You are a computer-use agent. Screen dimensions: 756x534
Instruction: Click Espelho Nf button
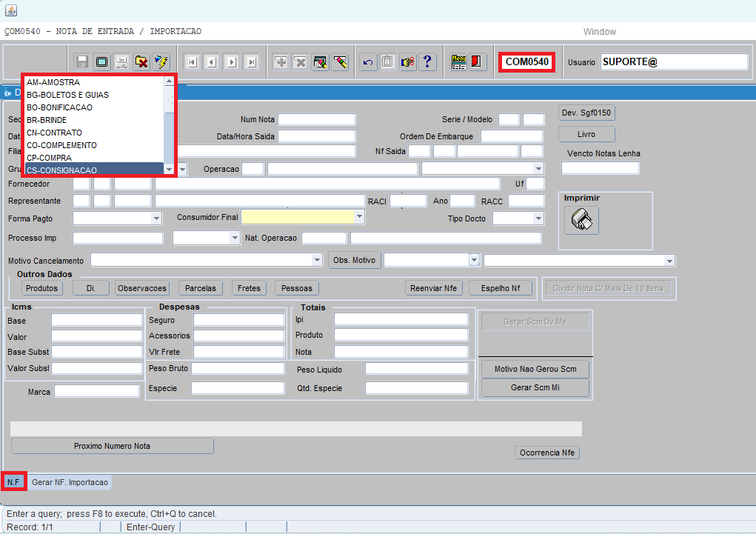501,288
